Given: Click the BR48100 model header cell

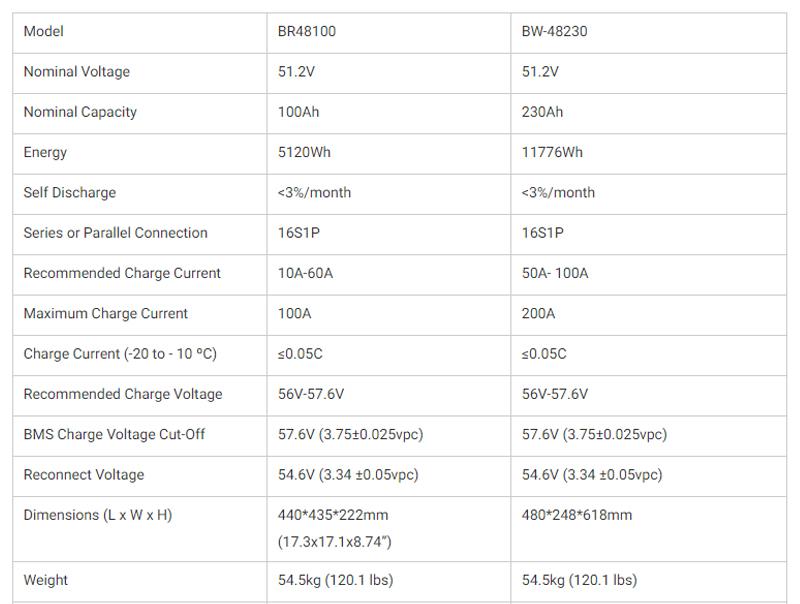Looking at the screenshot, I should pos(306,32).
